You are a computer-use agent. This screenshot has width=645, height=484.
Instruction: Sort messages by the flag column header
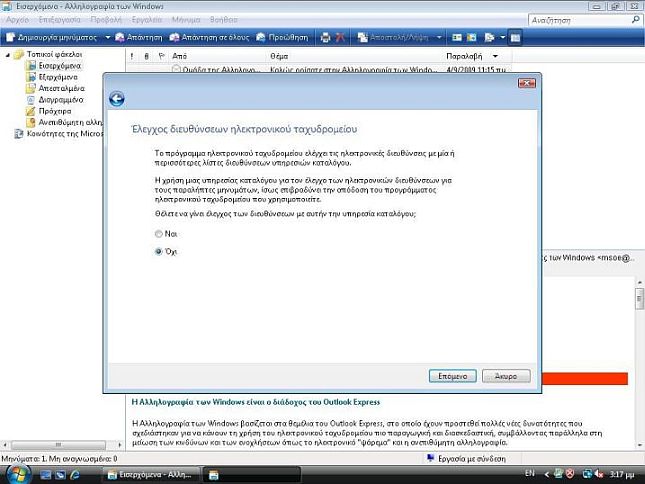coord(161,56)
